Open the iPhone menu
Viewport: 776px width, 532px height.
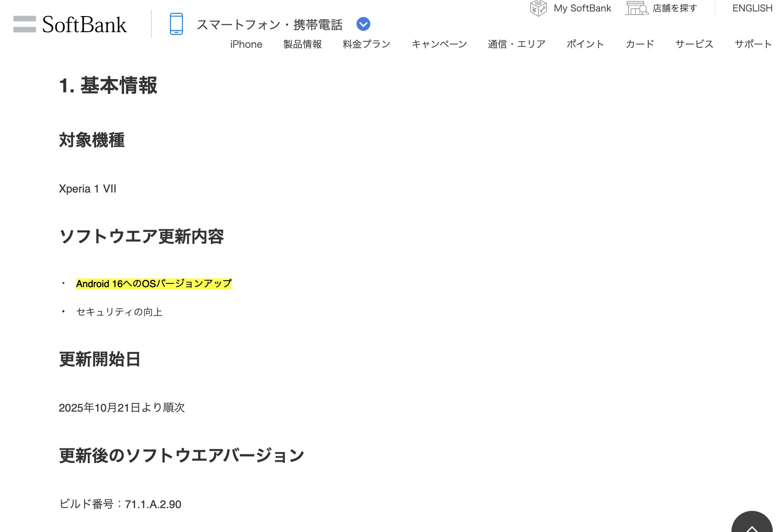click(x=246, y=44)
